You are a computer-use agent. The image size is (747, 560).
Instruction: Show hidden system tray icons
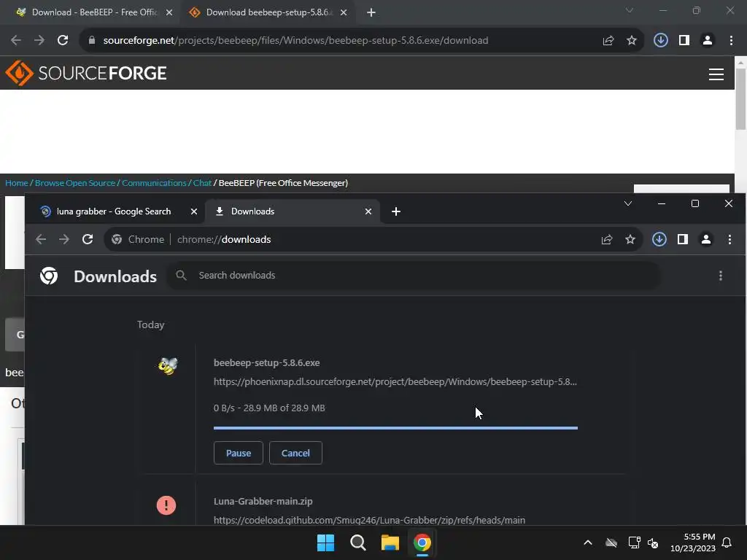[588, 542]
